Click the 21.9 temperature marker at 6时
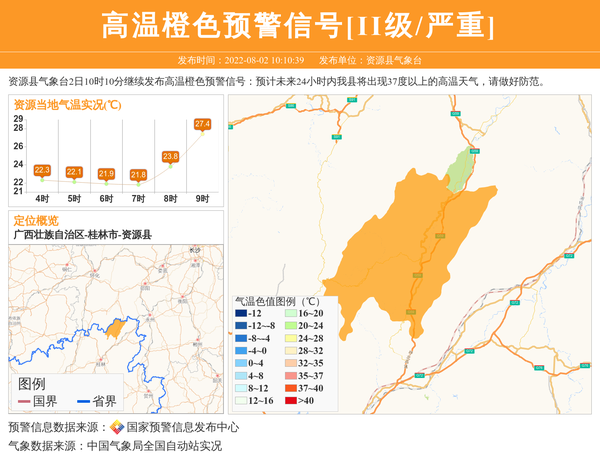The image size is (600, 471). 106,174
